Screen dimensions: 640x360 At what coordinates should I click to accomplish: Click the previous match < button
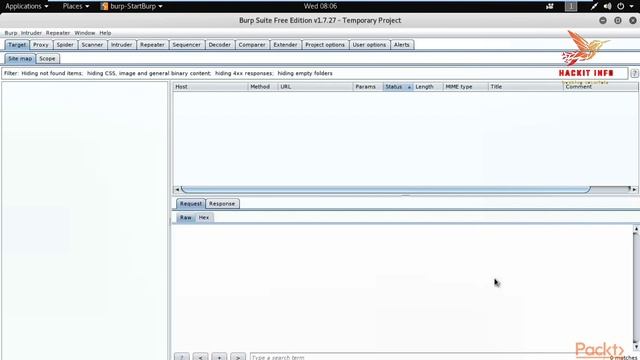200,357
